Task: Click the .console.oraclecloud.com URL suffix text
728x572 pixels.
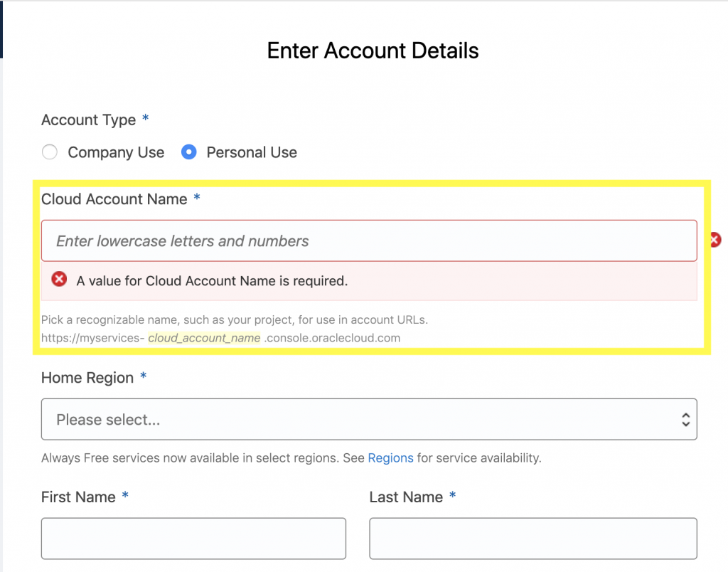Action: pos(332,338)
